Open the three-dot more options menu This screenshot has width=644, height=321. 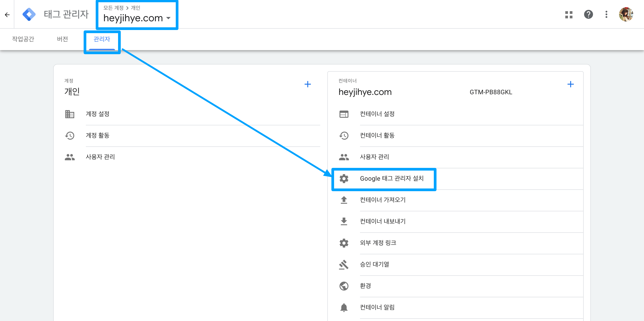point(606,15)
